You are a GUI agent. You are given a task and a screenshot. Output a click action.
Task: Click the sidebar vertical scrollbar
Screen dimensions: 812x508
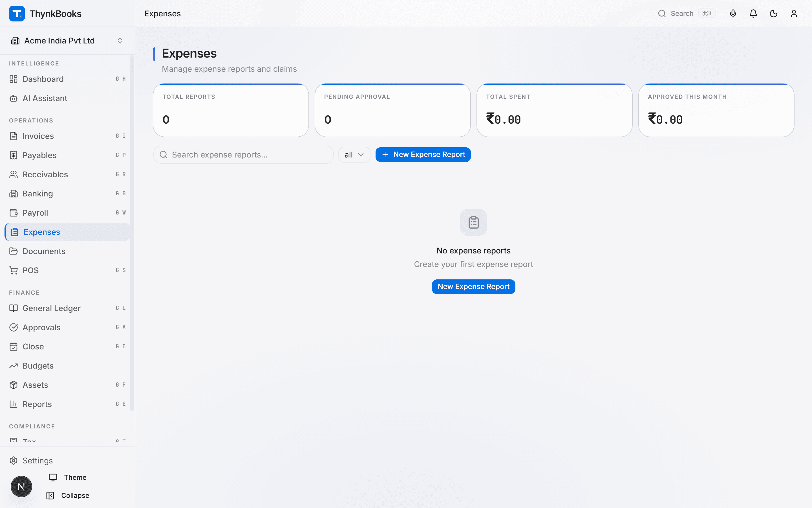tap(132, 233)
